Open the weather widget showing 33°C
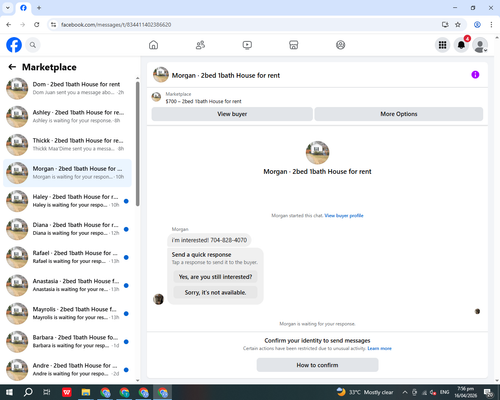 tap(365, 392)
